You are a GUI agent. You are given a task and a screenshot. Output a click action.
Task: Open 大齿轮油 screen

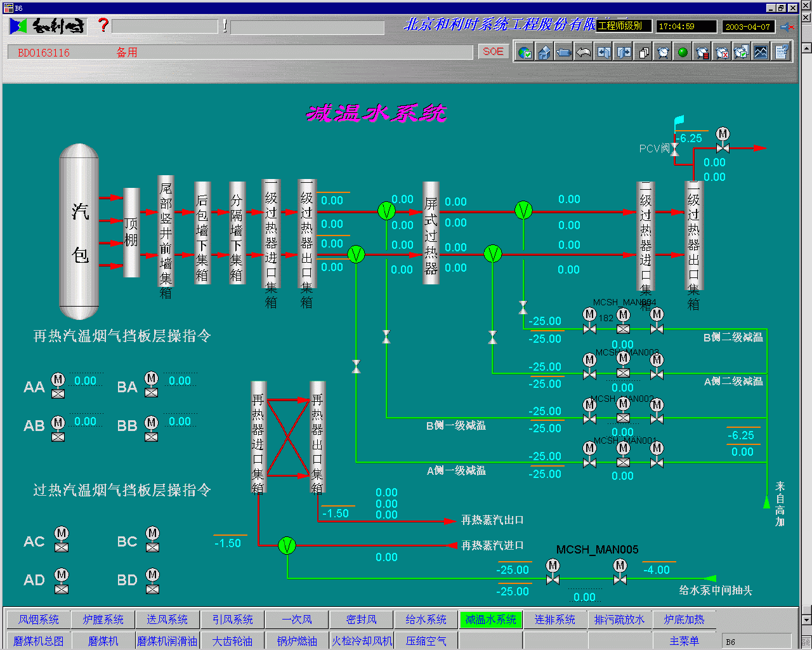click(232, 641)
